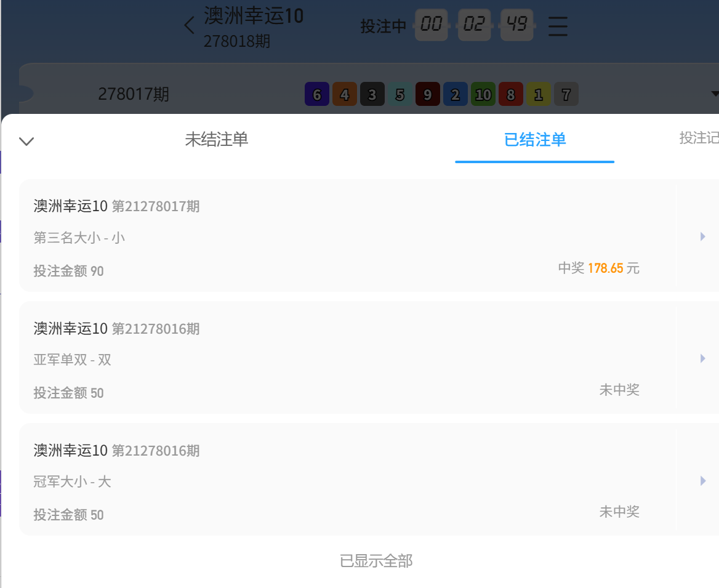Tap the red number 8 result ball

[510, 94]
